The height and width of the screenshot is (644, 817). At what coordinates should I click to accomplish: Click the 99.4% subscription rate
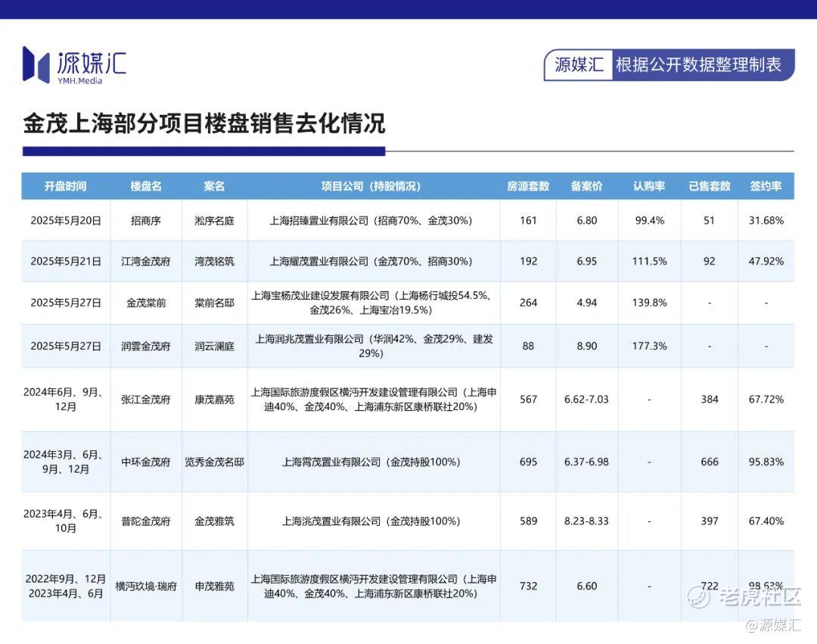tap(649, 220)
